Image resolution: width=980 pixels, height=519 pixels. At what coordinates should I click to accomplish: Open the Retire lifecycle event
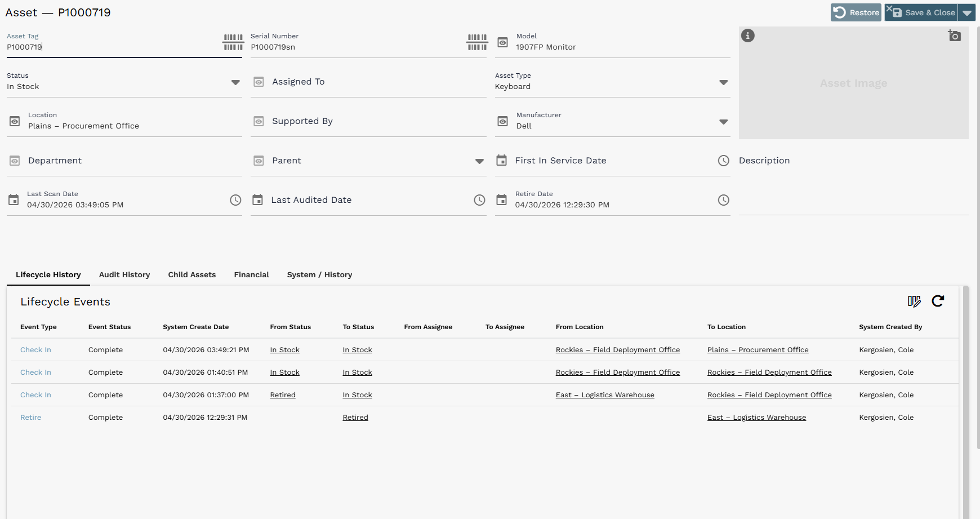[x=30, y=418]
